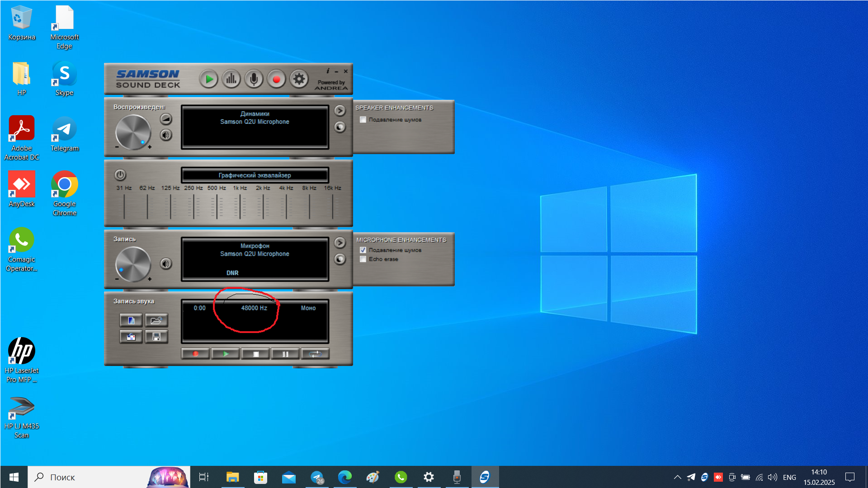
Task: Click the round device selector button below the playback arrow
Action: pyautogui.click(x=340, y=127)
